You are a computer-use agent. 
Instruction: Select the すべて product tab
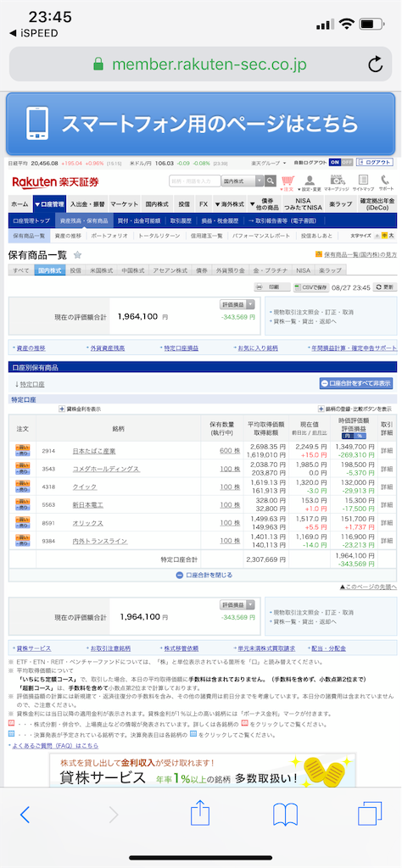click(x=21, y=270)
